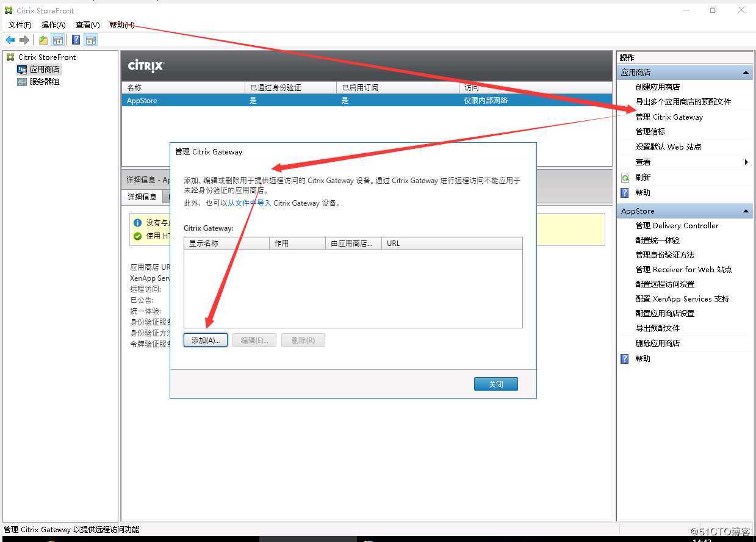
Task: Open the 查看(V) menu
Action: click(87, 25)
